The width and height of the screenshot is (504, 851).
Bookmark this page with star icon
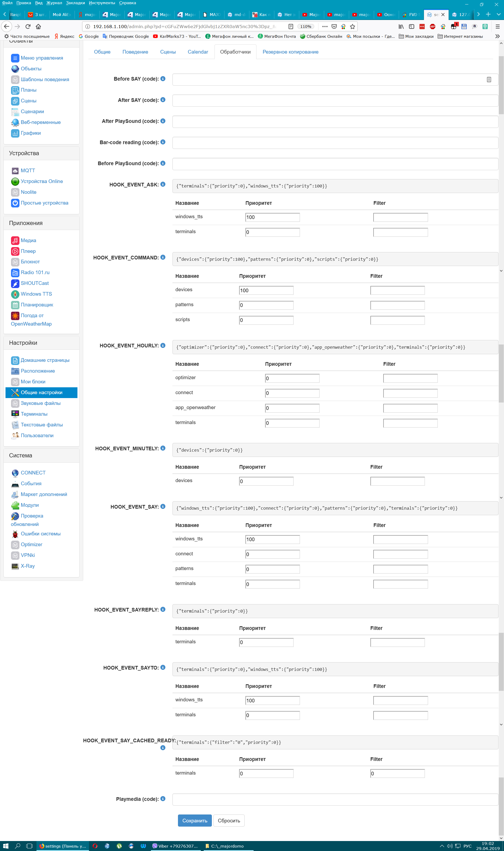pos(353,27)
